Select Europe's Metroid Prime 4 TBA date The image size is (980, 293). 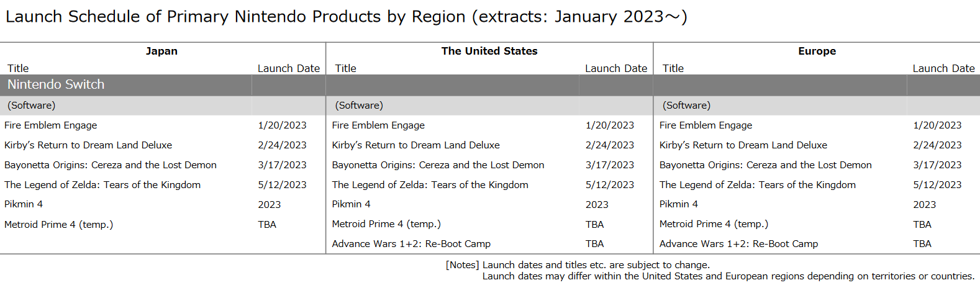click(x=922, y=225)
